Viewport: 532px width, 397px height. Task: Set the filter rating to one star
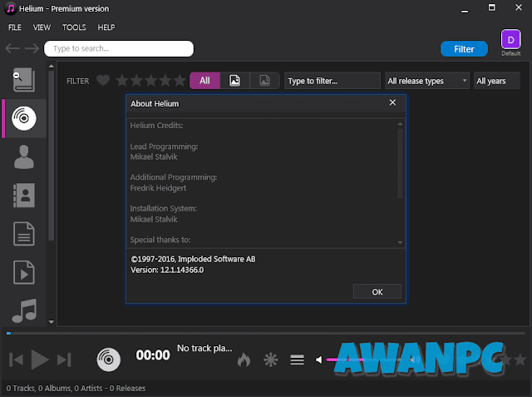click(122, 81)
